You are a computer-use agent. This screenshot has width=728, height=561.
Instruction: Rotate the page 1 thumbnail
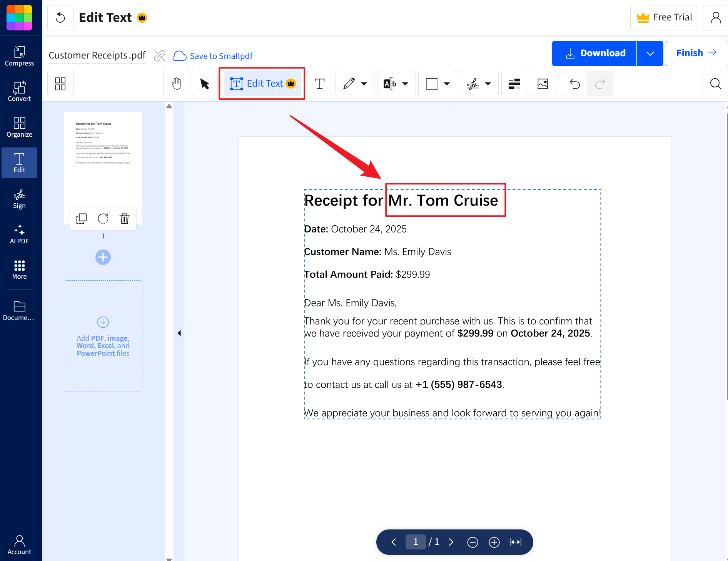(x=103, y=219)
